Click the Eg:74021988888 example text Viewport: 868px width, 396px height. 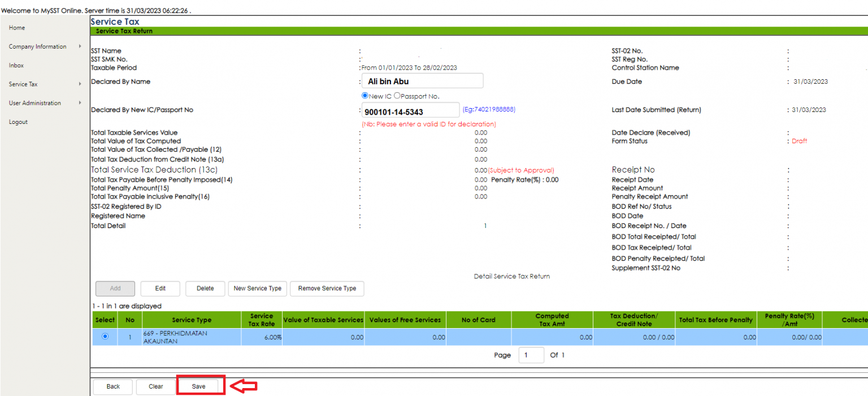click(489, 109)
